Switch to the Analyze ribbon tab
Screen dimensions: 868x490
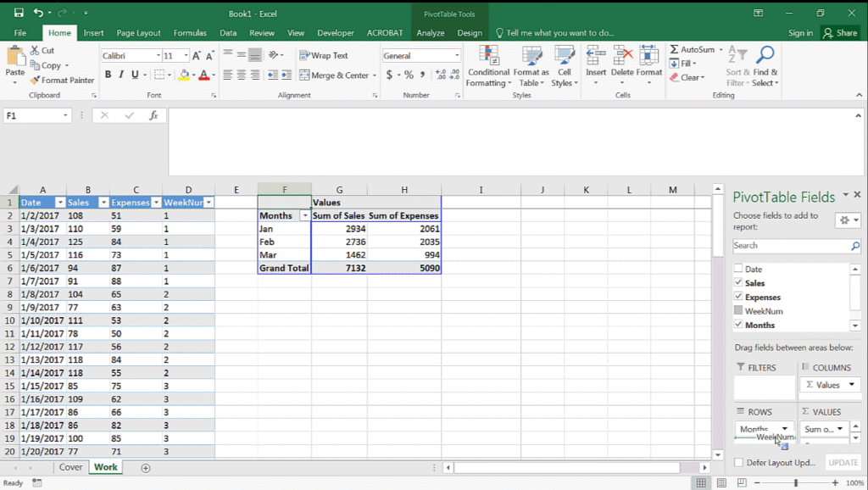pyautogui.click(x=431, y=33)
